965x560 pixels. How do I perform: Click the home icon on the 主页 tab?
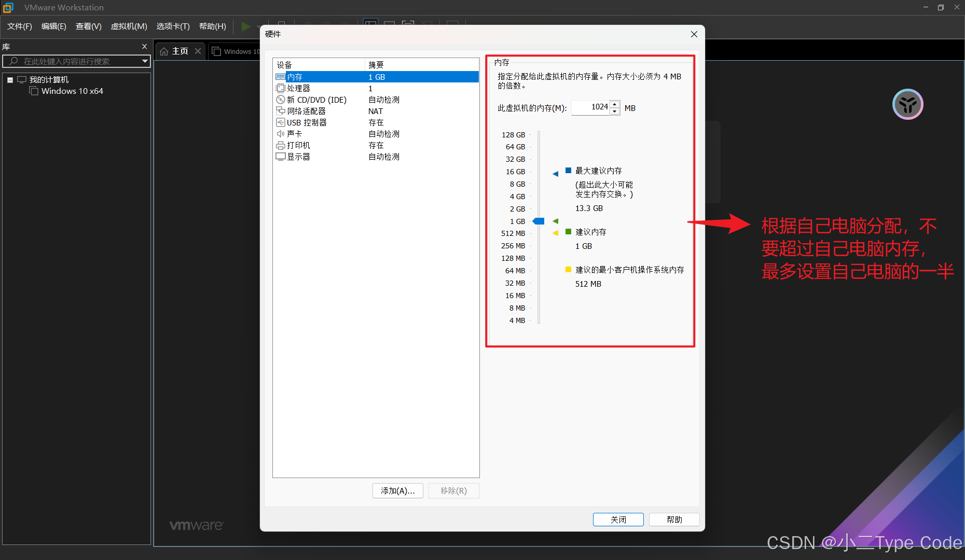164,51
